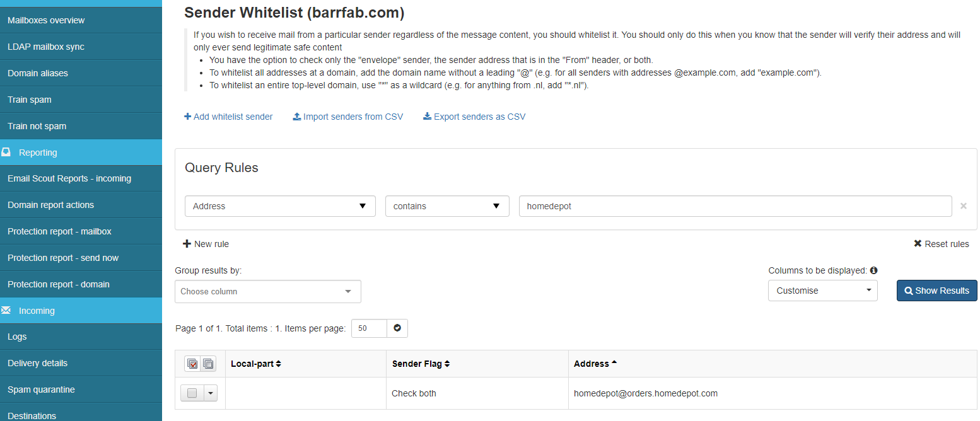Open Spam quarantine in the sidebar

pos(41,389)
